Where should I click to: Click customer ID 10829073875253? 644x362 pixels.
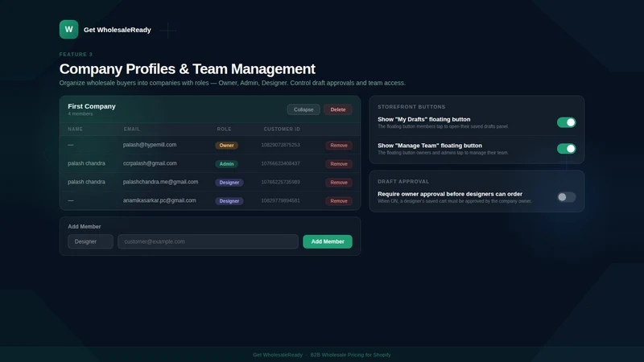[x=280, y=145]
